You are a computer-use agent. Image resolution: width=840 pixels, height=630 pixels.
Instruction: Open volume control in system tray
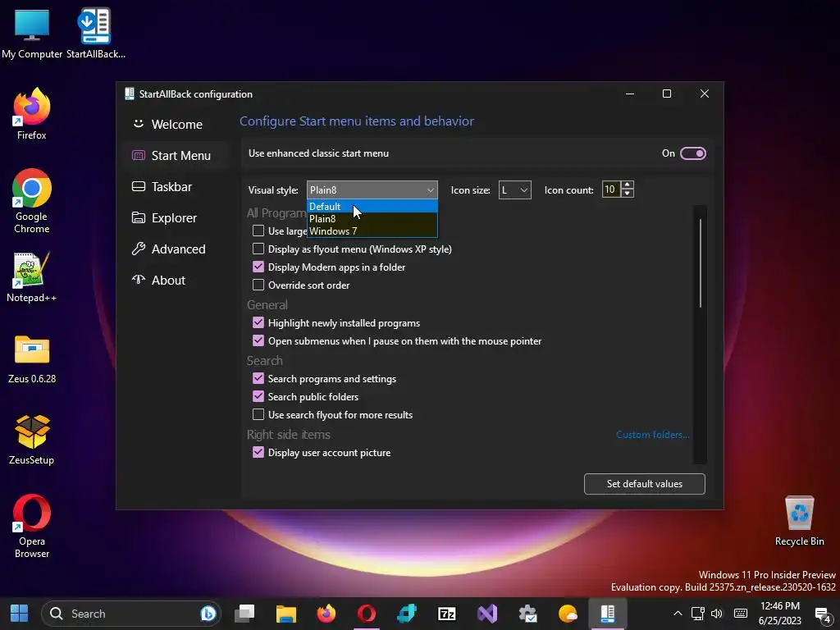click(717, 614)
